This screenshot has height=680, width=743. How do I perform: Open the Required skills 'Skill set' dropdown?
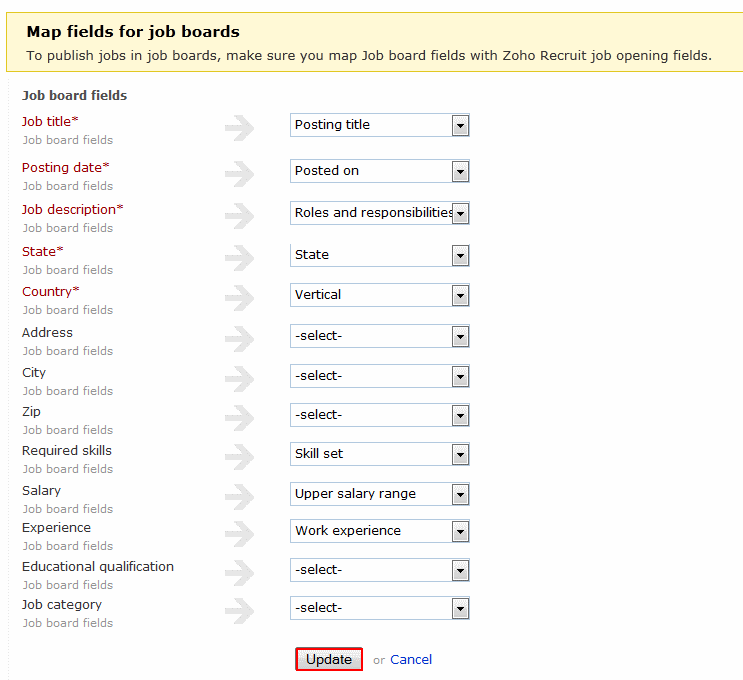coord(379,454)
